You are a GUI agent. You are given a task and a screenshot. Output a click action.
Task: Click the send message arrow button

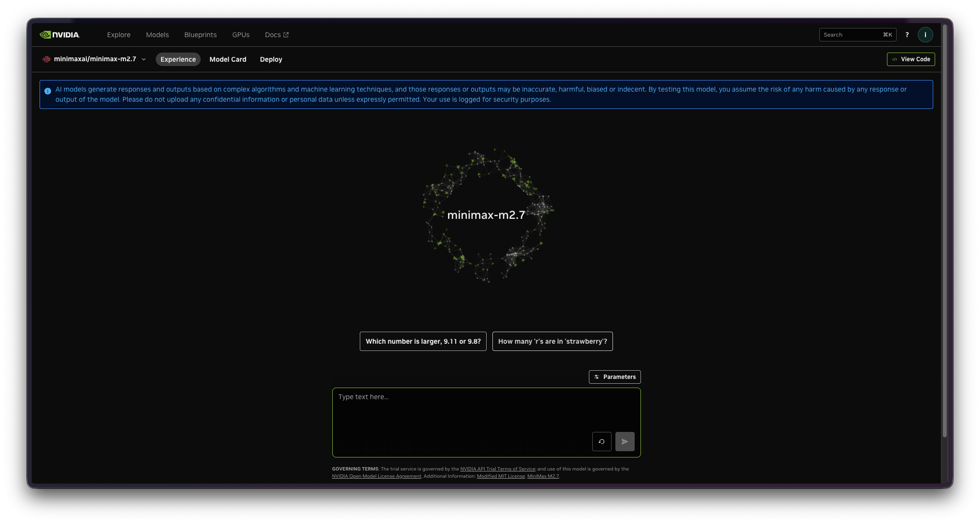tap(625, 442)
